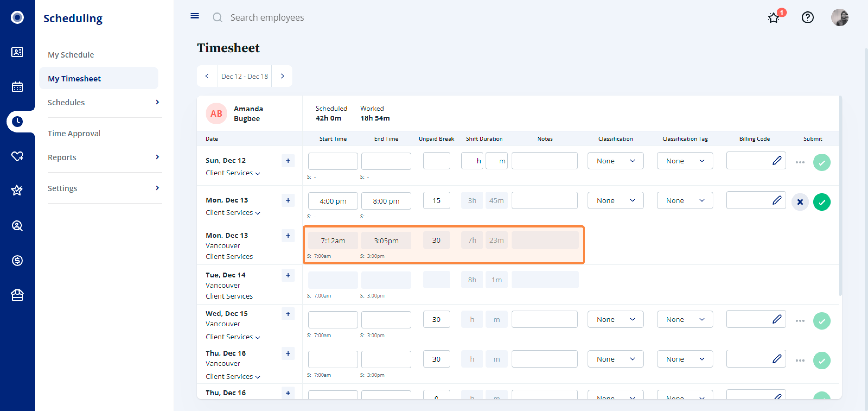The image size is (868, 411).
Task: Click the Worked 18h 54m total
Action: (x=375, y=114)
